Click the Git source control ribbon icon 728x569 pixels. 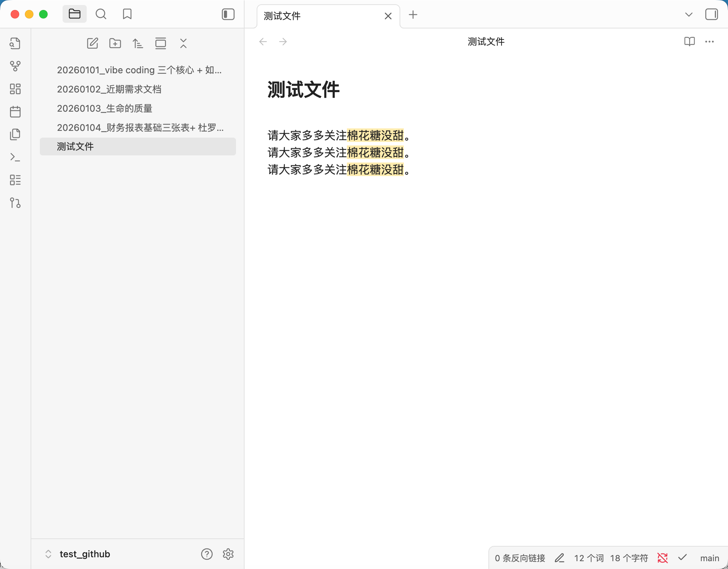[x=15, y=203]
